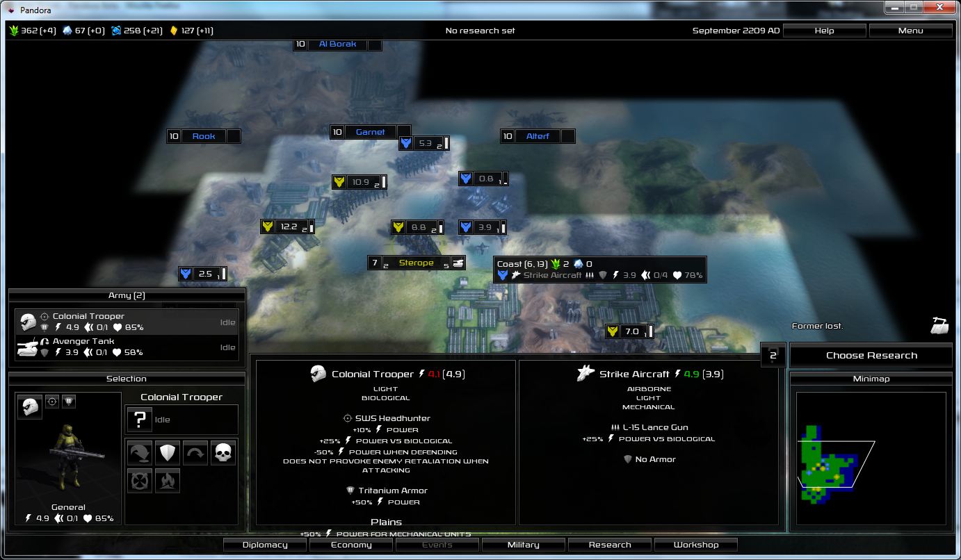Viewport: 961px width, 560px height.
Task: Select the yellow army marker with power 8.8
Action: tap(418, 227)
